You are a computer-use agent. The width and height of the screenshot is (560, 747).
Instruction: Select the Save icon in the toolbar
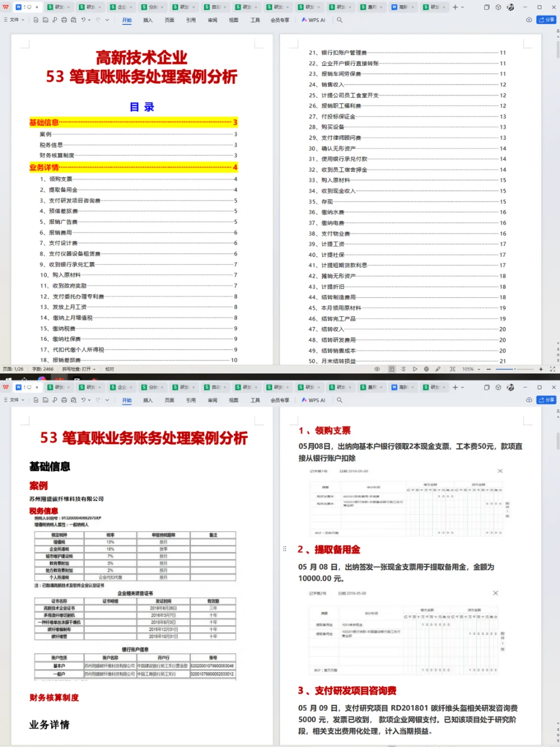pyautogui.click(x=46, y=20)
